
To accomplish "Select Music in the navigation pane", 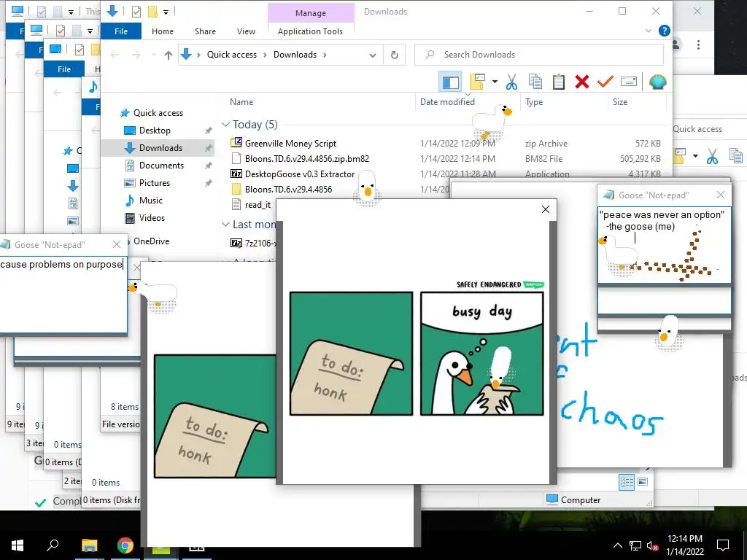I will click(150, 201).
